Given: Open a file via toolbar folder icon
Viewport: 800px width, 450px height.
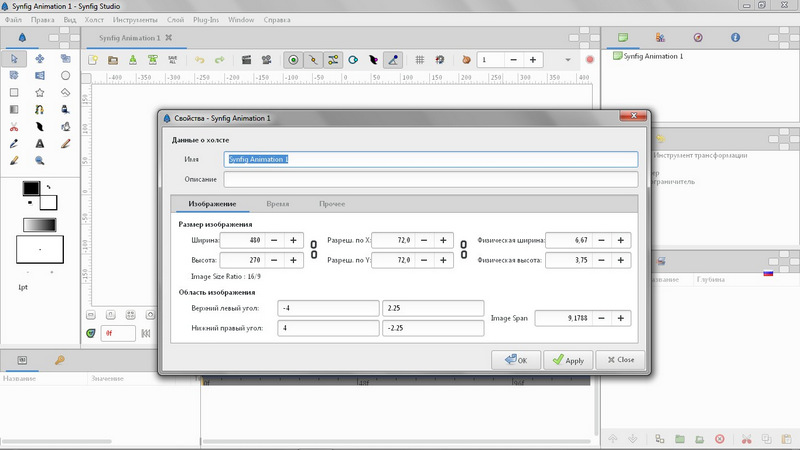Looking at the screenshot, I should coord(113,60).
